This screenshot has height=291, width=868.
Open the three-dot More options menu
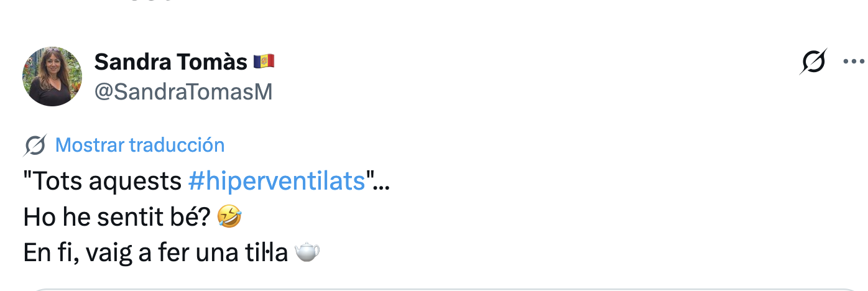(855, 62)
